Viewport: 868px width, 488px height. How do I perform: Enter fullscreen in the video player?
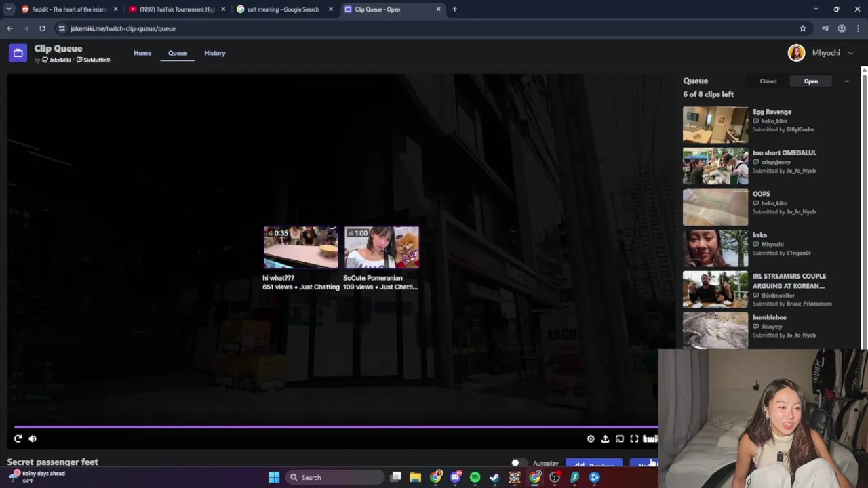click(x=634, y=439)
